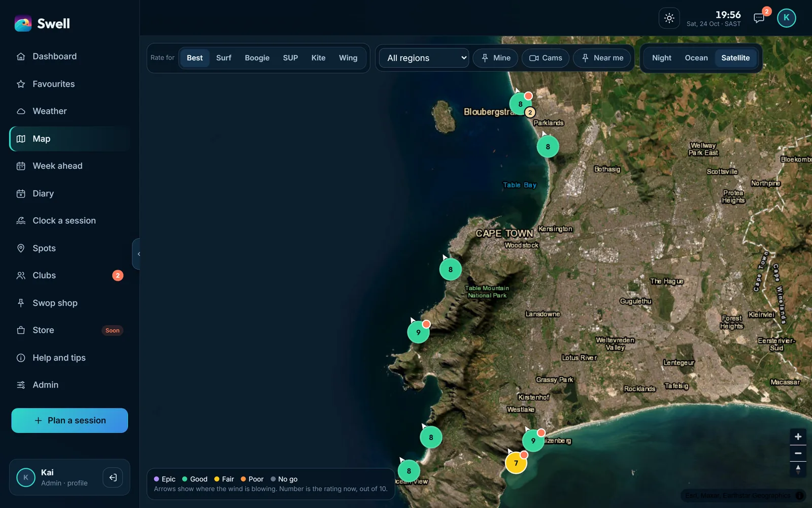Click the Swell logo
This screenshot has width=812, height=508.
42,23
